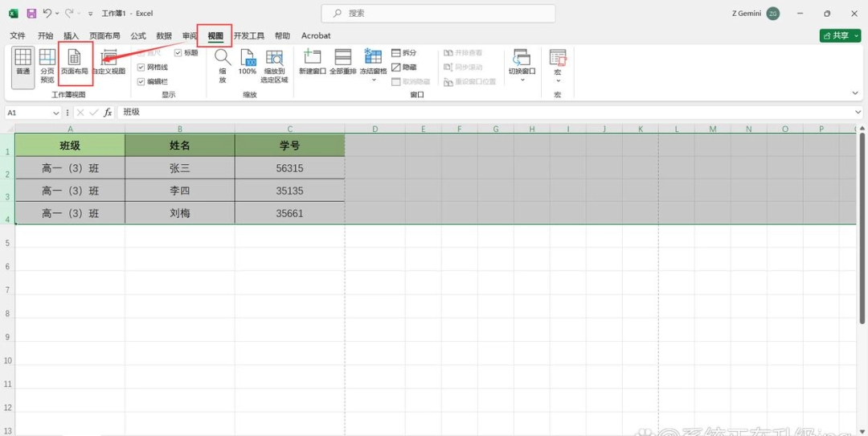
Task: Click Zoom to Selection (缩放到选定区域)
Action: pos(275,65)
